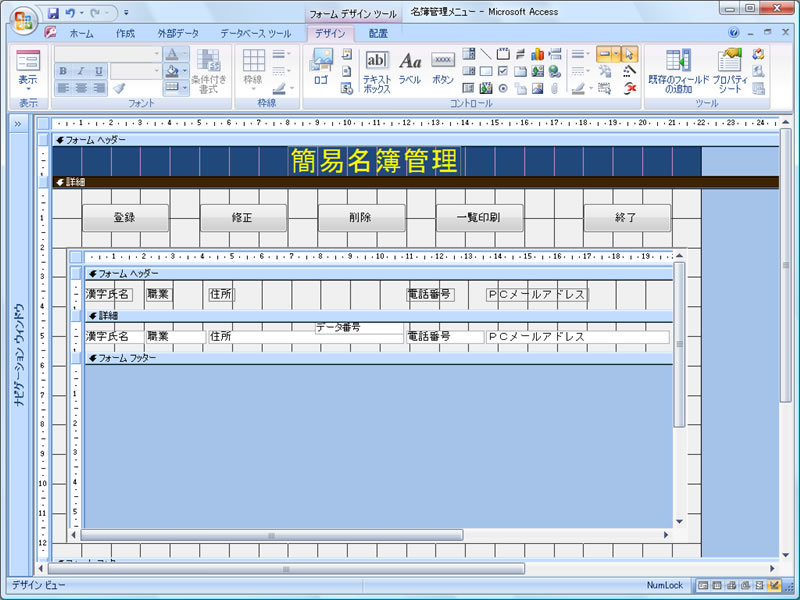Click the Logo (ロゴ) insert icon
Viewport: 800px width, 600px height.
pos(320,66)
